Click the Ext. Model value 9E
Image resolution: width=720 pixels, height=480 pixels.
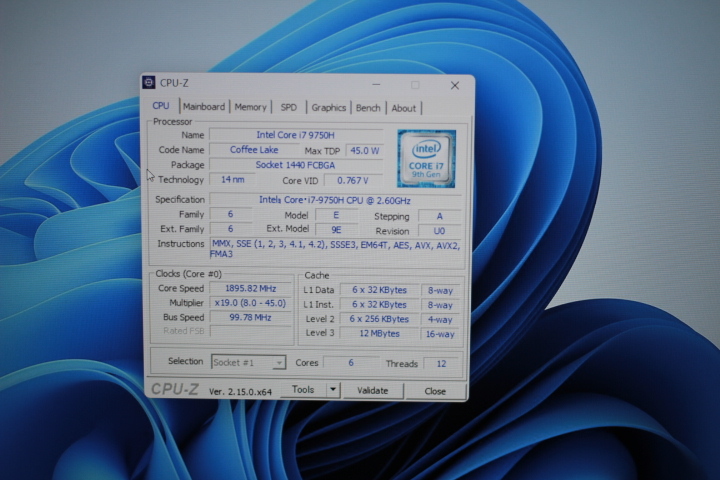(x=336, y=230)
